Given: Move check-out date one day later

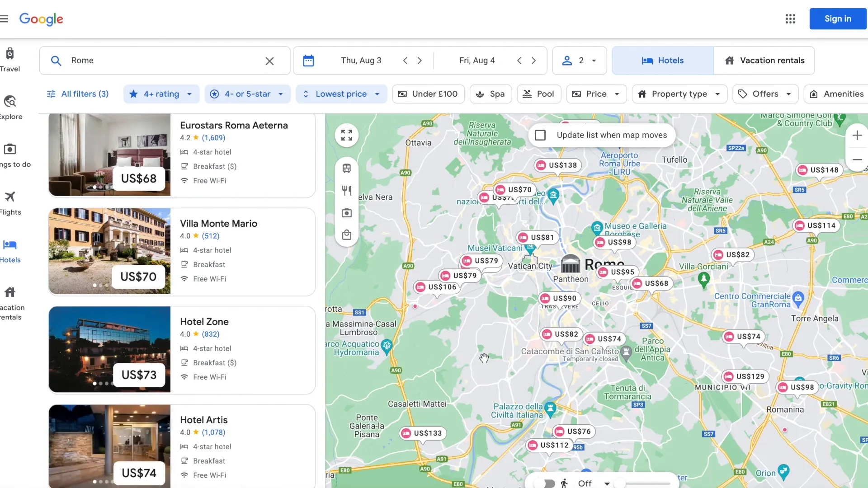Looking at the screenshot, I should point(533,61).
